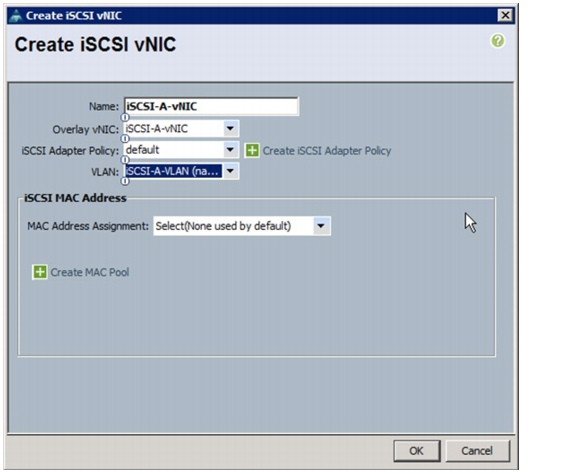Click the Name input field
Viewport: 570px width, 472px height.
point(211,107)
